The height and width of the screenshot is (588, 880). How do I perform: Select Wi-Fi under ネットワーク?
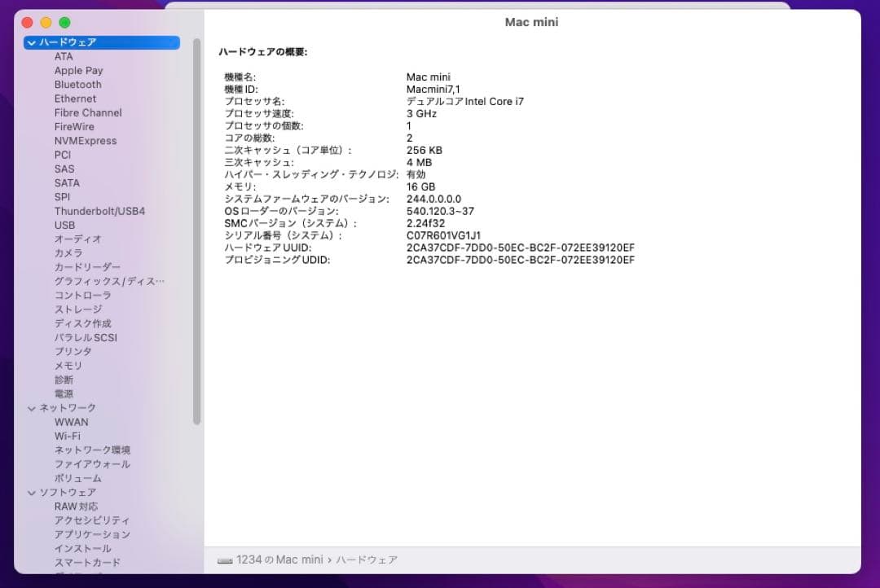pyautogui.click(x=68, y=437)
